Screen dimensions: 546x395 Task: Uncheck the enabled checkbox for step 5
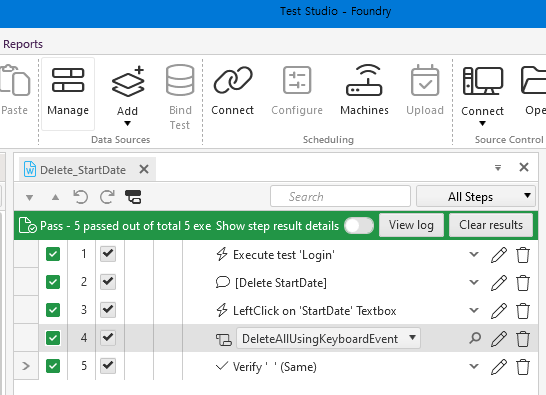pyautogui.click(x=108, y=366)
